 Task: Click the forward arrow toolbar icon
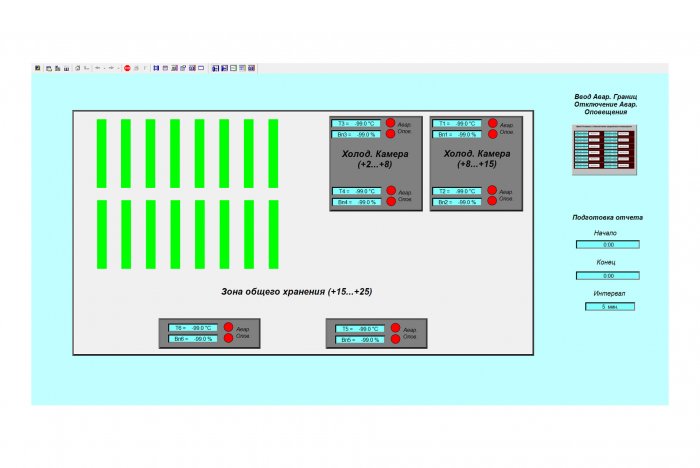click(x=111, y=68)
